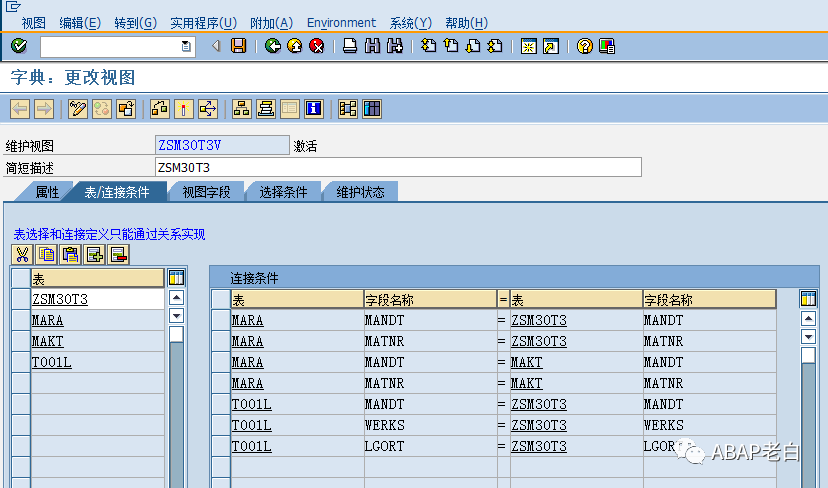Screen dimensions: 828x488
Task: Click join conditions scroll down arrow
Action: [808, 336]
